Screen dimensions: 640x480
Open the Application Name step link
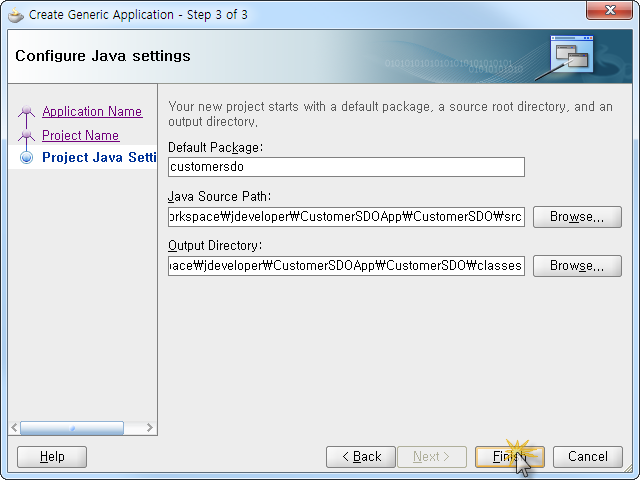click(92, 111)
